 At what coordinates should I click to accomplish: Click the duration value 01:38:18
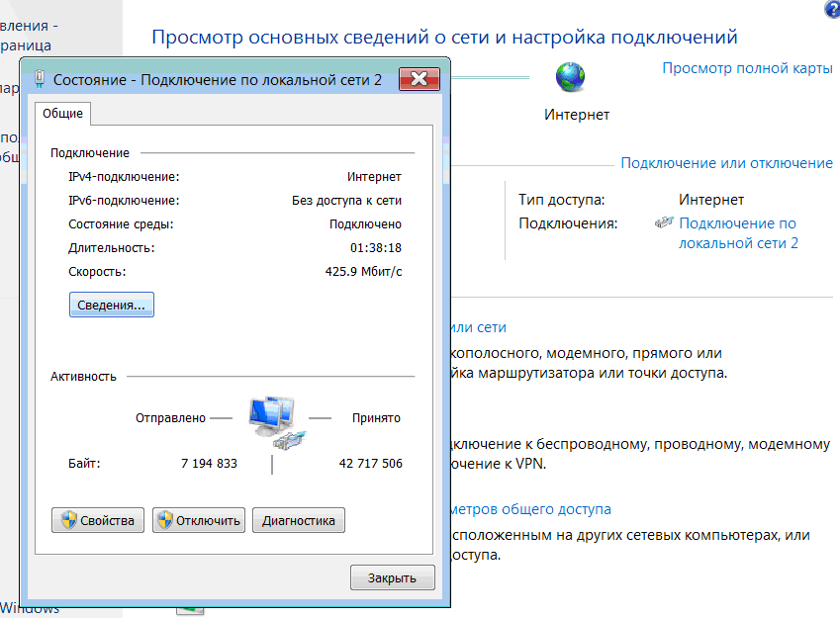pyautogui.click(x=376, y=248)
